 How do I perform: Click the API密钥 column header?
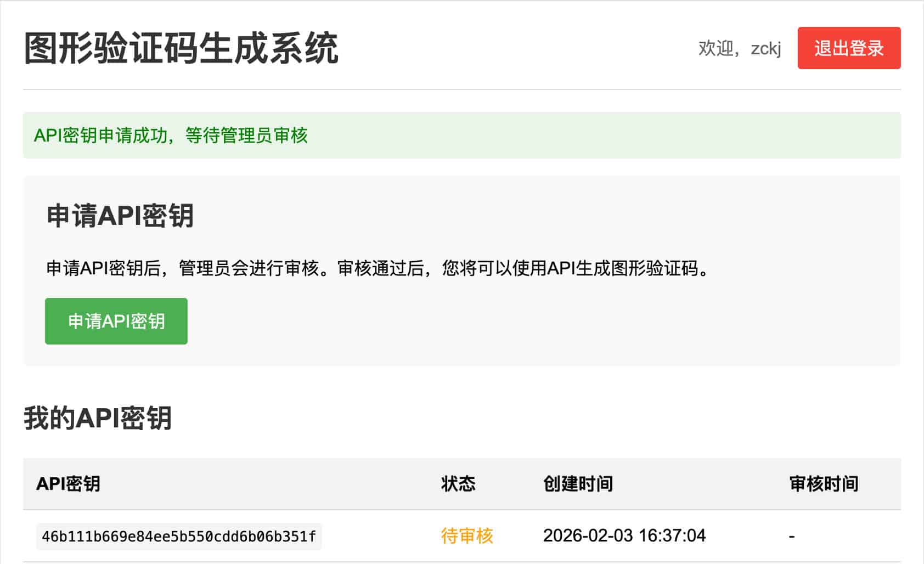[x=68, y=483]
